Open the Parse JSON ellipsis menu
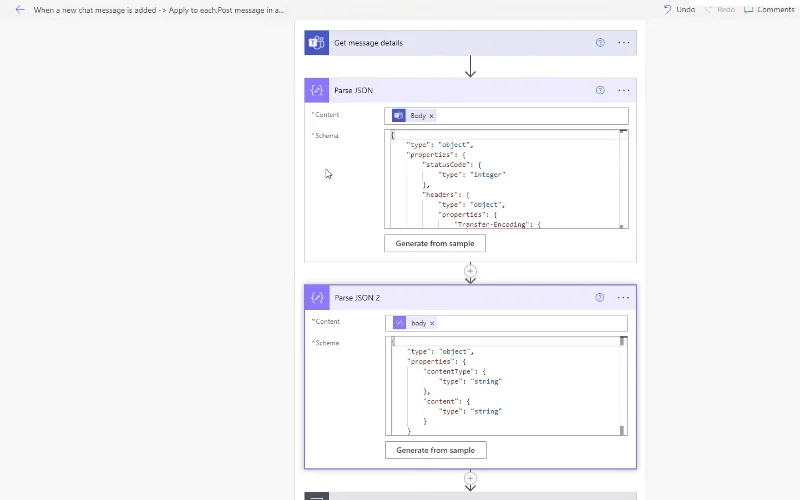 pyautogui.click(x=623, y=90)
